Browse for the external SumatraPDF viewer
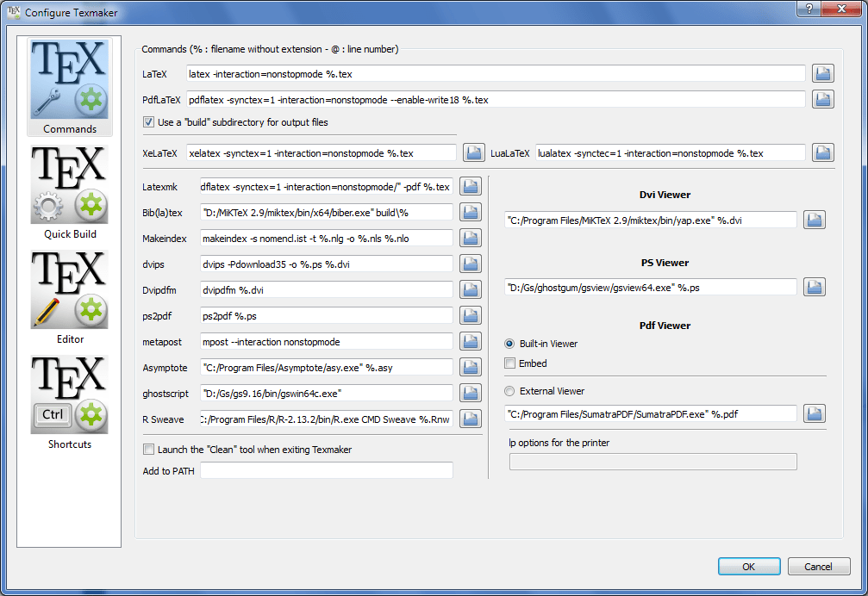Image resolution: width=868 pixels, height=596 pixels. [x=814, y=413]
